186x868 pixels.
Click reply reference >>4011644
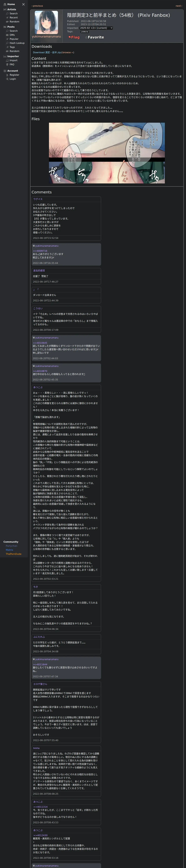(x=40, y=664)
